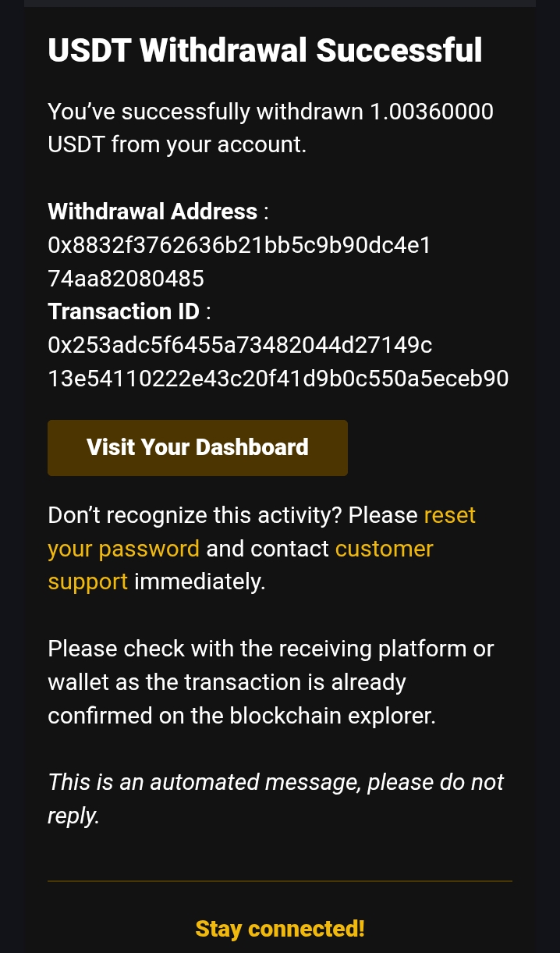Click the "USDT from your account" line
The image size is (560, 953).
[176, 145]
